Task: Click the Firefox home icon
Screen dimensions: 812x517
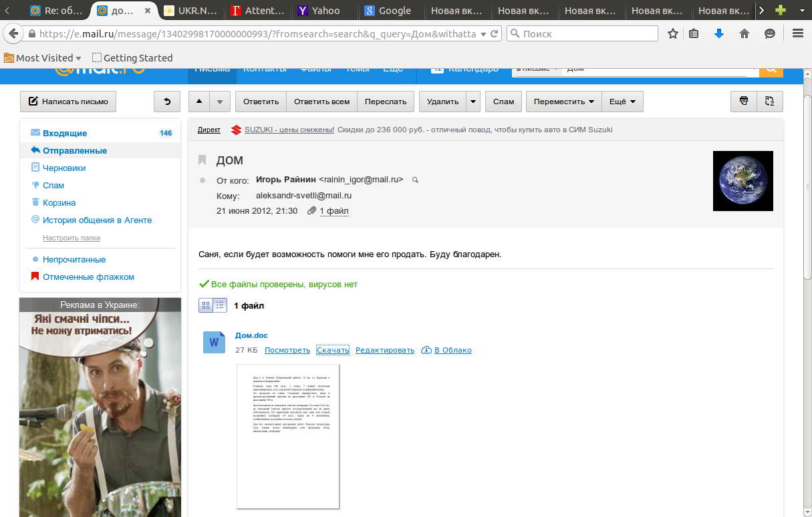Action: pyautogui.click(x=745, y=33)
